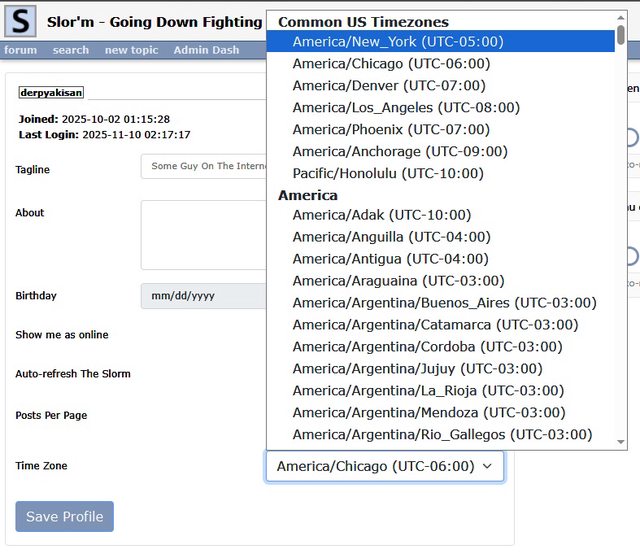
Task: Choose Pacific/Honolulu (UTC-10:00) timezone
Action: point(388,173)
